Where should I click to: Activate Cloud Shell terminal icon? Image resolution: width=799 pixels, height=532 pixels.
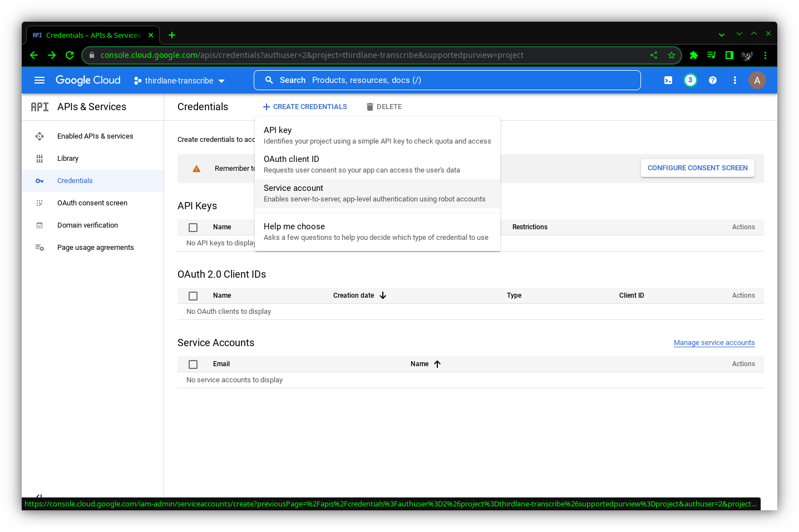668,80
